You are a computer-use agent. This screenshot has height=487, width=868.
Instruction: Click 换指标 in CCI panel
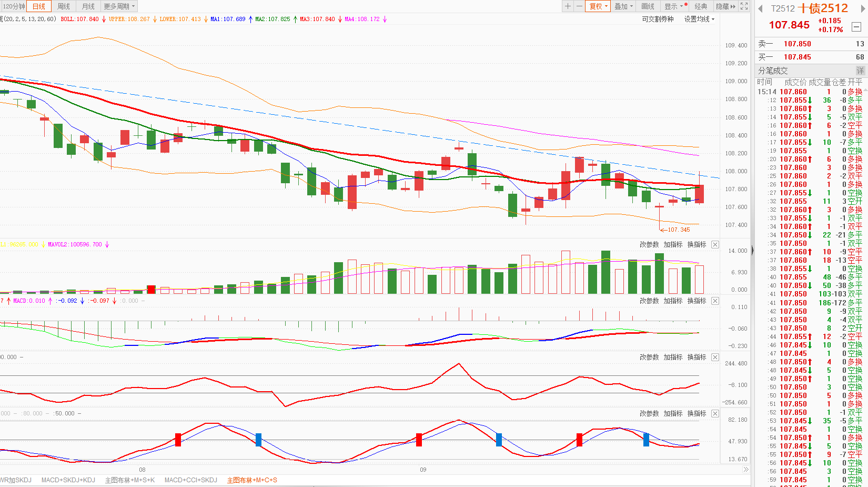[697, 357]
